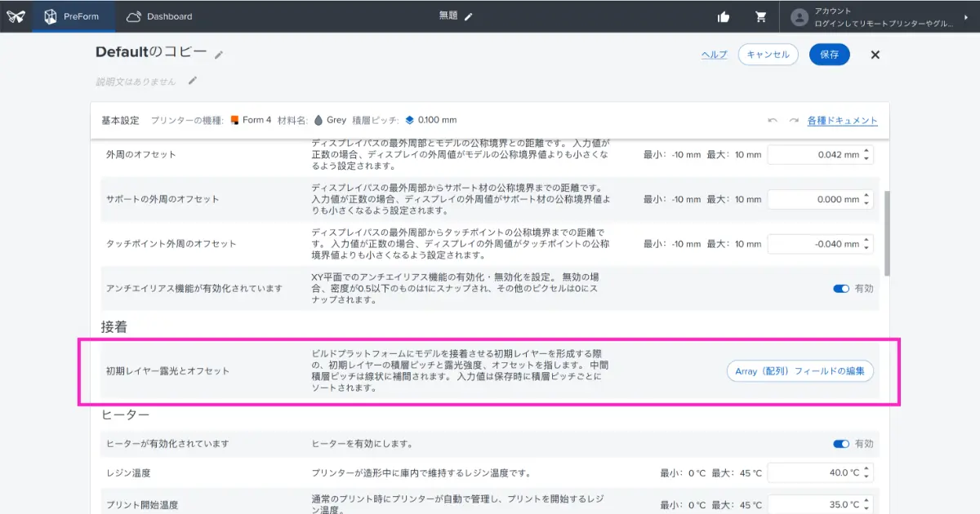The width and height of the screenshot is (980, 514).
Task: Decrease 外周のオフセット with down stepper arrow
Action: 867,158
